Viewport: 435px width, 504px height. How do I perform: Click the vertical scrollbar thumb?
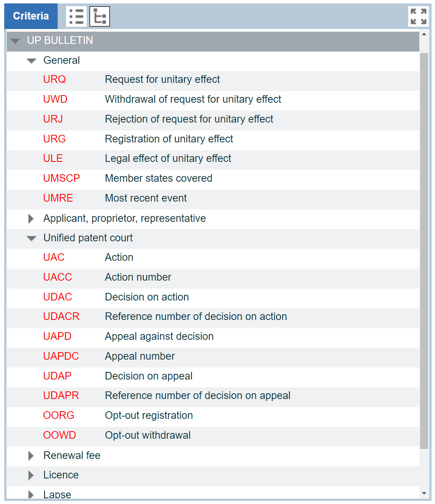point(424,250)
